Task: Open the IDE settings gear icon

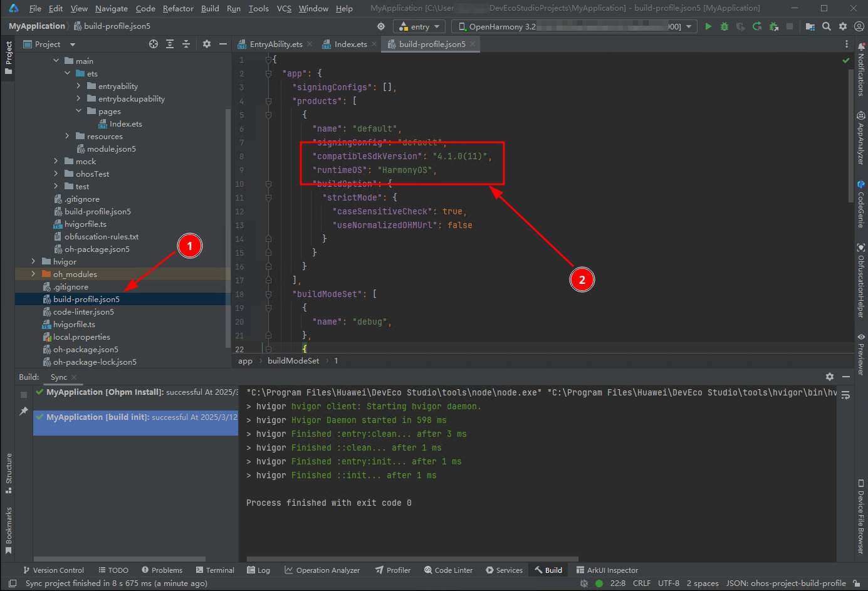Action: (843, 26)
